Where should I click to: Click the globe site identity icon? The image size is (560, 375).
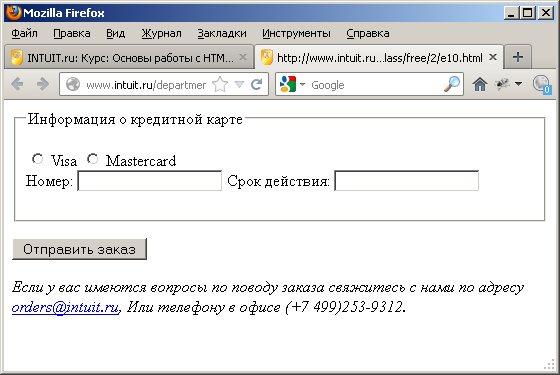(73, 85)
